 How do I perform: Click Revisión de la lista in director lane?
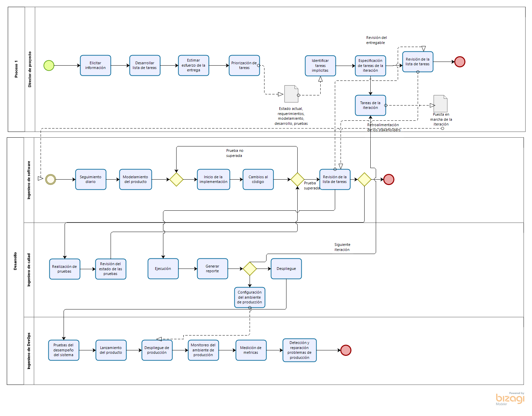(x=418, y=62)
